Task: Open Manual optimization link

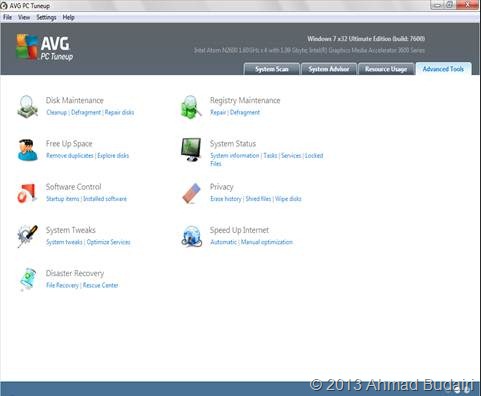Action: coord(267,242)
